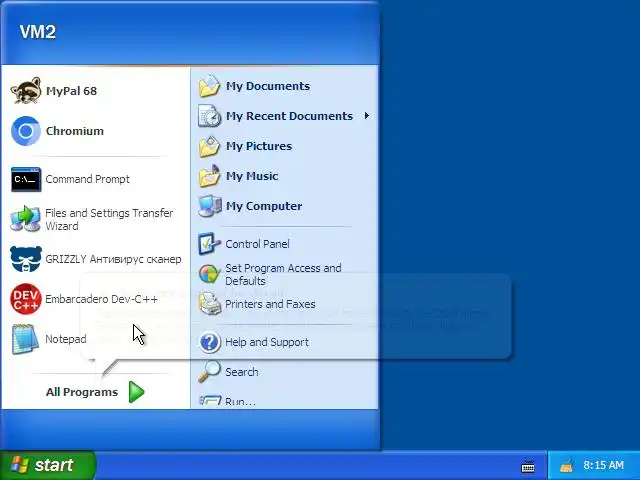Screen dimensions: 640x480
Task: Click the on-screen keyboard taskbar icon
Action: click(x=528, y=466)
